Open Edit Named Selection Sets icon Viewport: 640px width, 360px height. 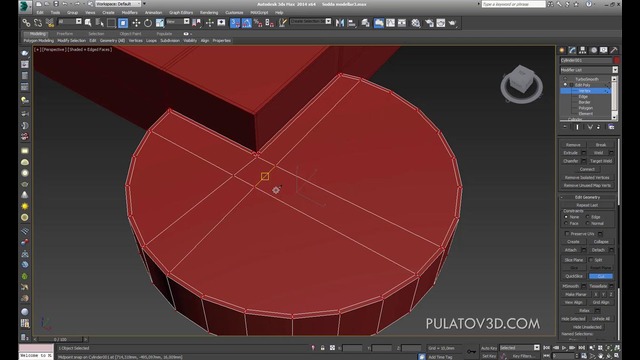pos(282,23)
